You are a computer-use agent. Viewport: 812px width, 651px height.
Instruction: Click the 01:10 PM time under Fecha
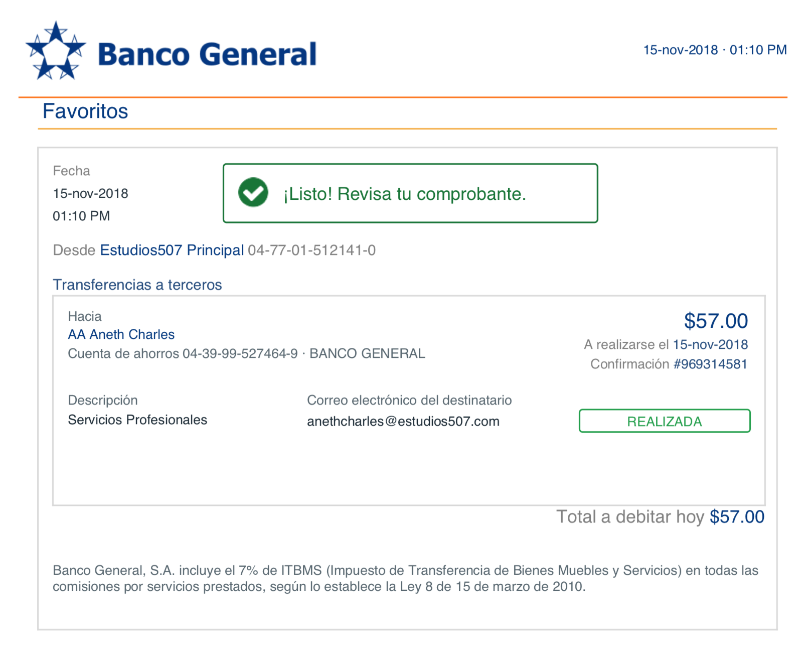tap(81, 216)
